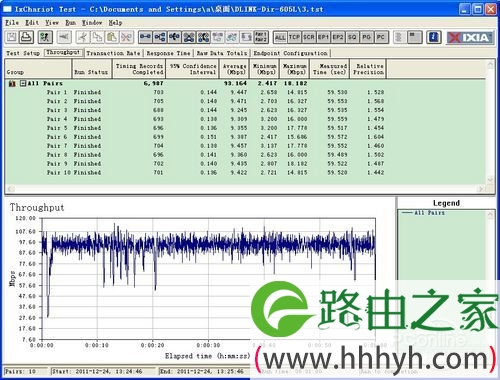Click the Cut scissors icon
The width and height of the screenshot is (500, 380).
(83, 37)
